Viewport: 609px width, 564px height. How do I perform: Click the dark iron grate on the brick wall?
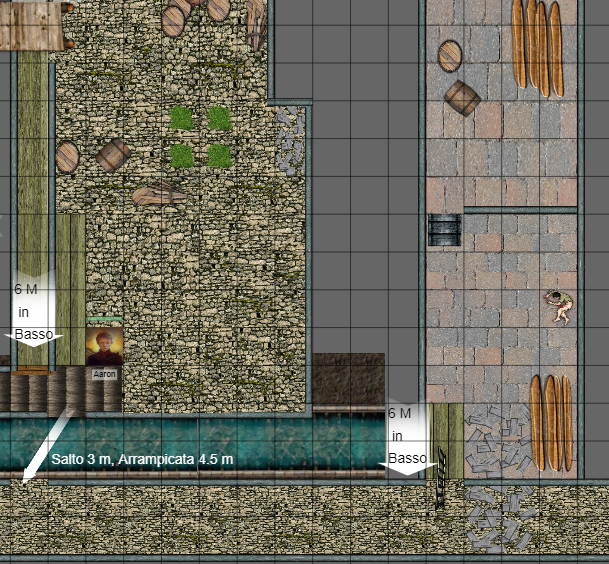(445, 230)
